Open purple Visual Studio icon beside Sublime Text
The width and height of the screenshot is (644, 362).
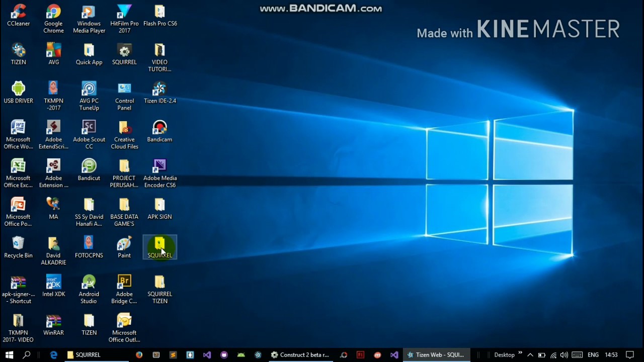tap(207, 355)
